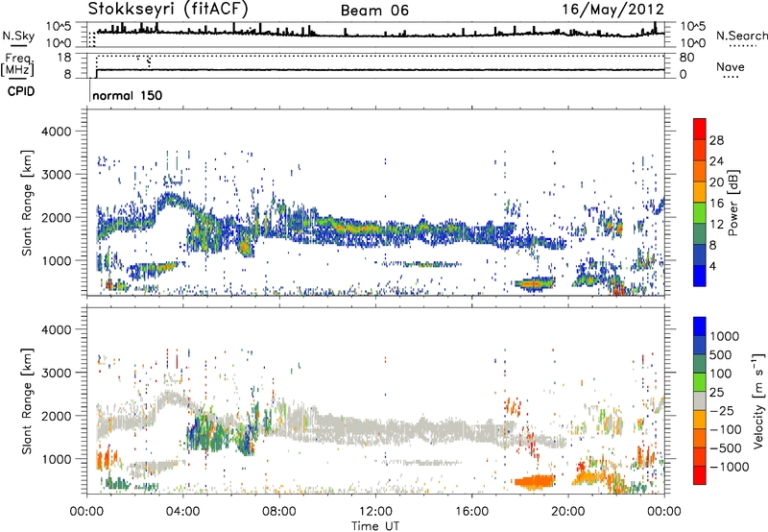Select the 'N.Sky' legend label

tap(18, 36)
